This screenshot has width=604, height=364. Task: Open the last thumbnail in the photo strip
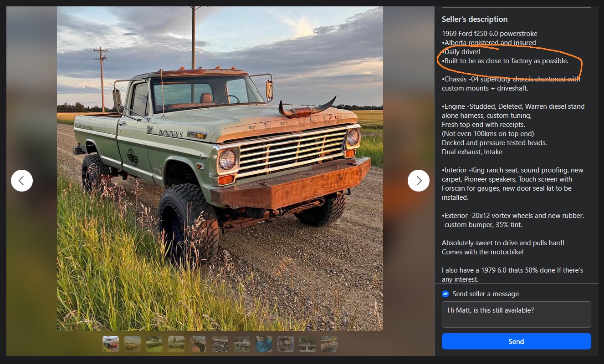tap(329, 344)
